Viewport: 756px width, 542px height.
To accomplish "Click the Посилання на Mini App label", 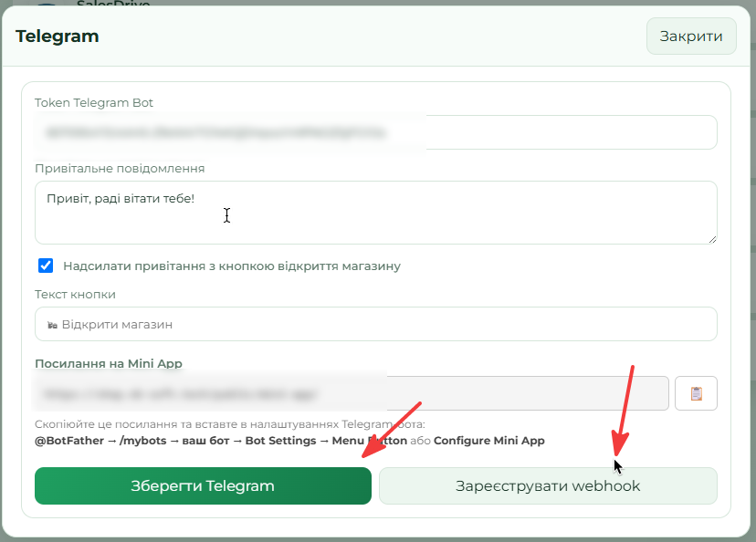I will [x=109, y=363].
